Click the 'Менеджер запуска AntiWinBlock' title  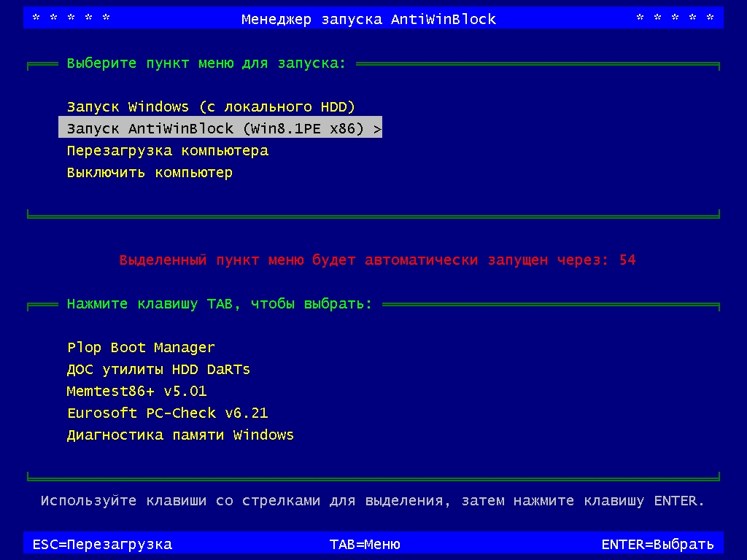point(368,20)
